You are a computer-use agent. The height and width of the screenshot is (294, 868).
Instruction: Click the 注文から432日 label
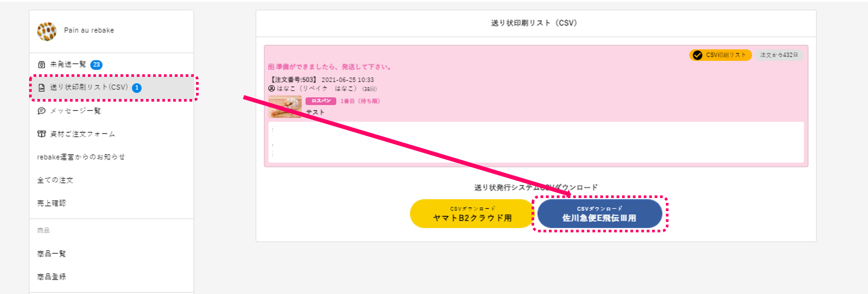pyautogui.click(x=778, y=55)
